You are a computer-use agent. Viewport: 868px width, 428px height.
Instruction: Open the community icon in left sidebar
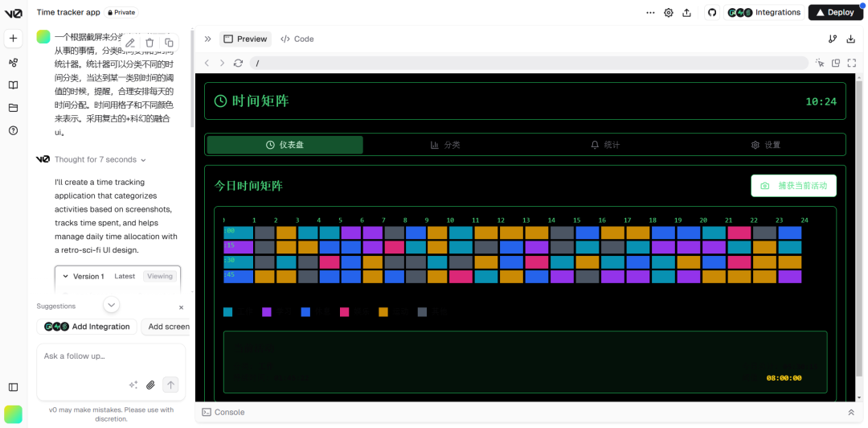(x=14, y=63)
